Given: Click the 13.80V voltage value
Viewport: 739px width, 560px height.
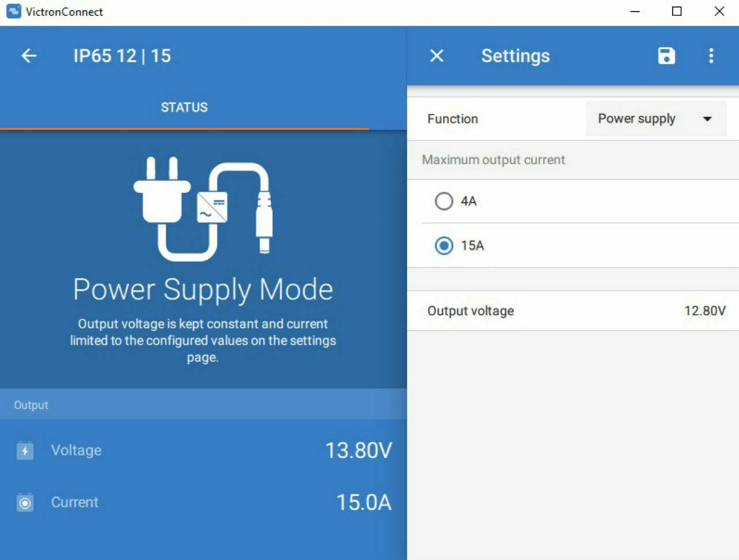Looking at the screenshot, I should (359, 450).
